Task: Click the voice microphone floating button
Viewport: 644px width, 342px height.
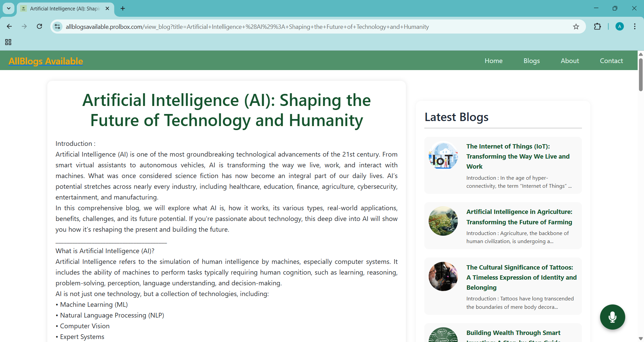Action: pyautogui.click(x=612, y=317)
